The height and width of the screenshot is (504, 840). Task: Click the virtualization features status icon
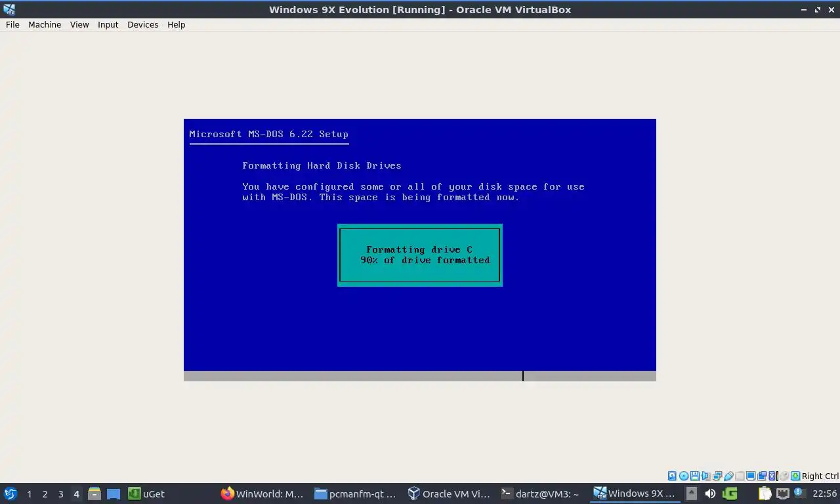(x=772, y=476)
